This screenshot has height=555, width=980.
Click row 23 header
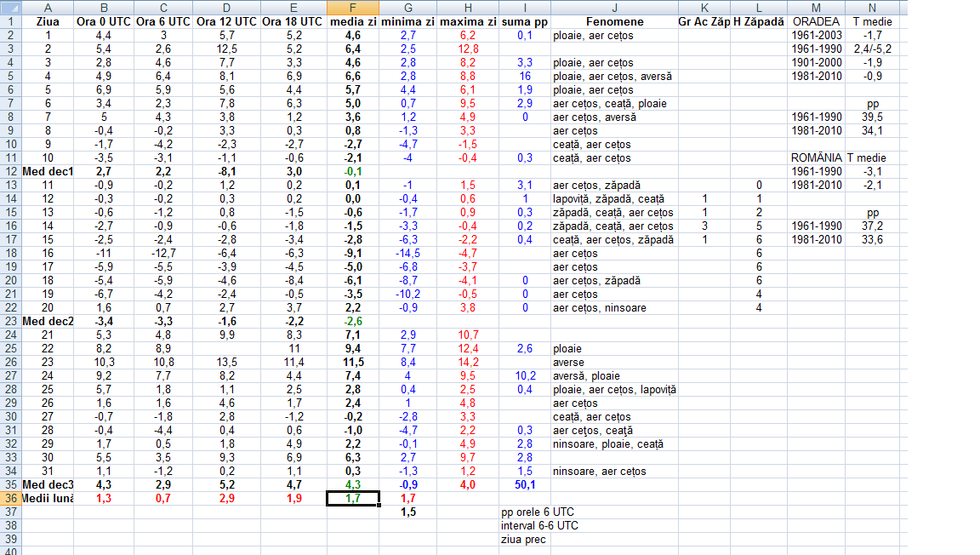coord(10,322)
